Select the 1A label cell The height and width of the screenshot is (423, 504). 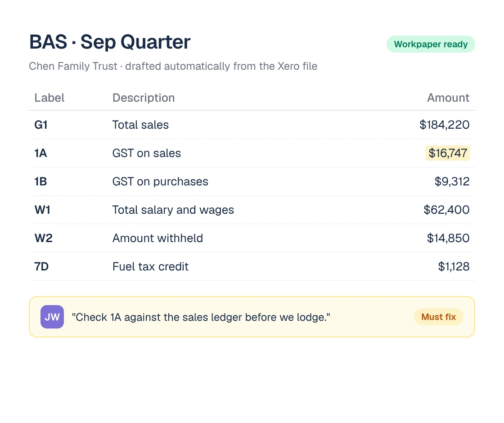41,153
